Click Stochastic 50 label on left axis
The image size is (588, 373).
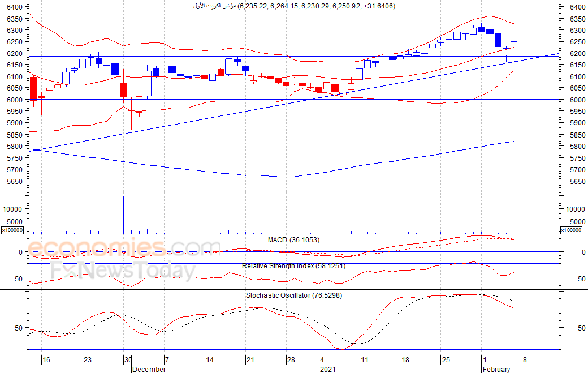(19, 328)
